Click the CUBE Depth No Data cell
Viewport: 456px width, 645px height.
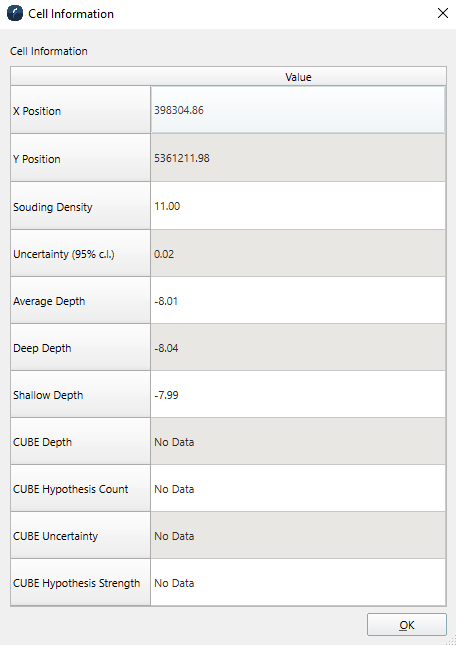(x=298, y=441)
